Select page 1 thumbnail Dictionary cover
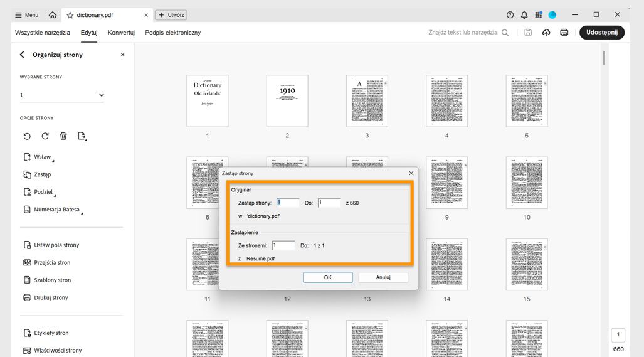Viewport: 644px width, 357px height. point(208,100)
